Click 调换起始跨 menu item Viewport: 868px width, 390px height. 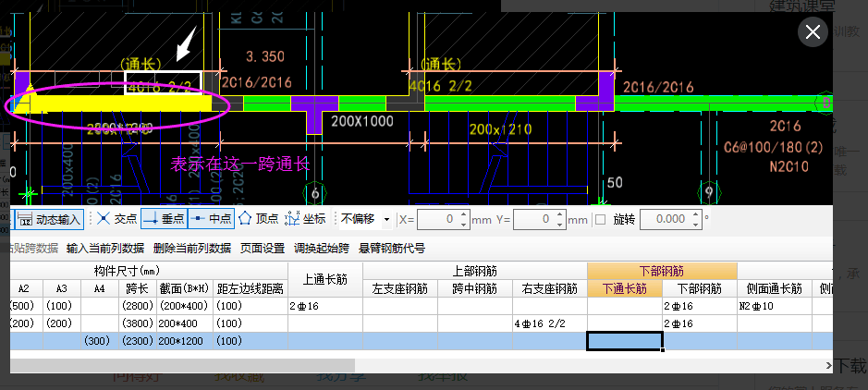322,249
